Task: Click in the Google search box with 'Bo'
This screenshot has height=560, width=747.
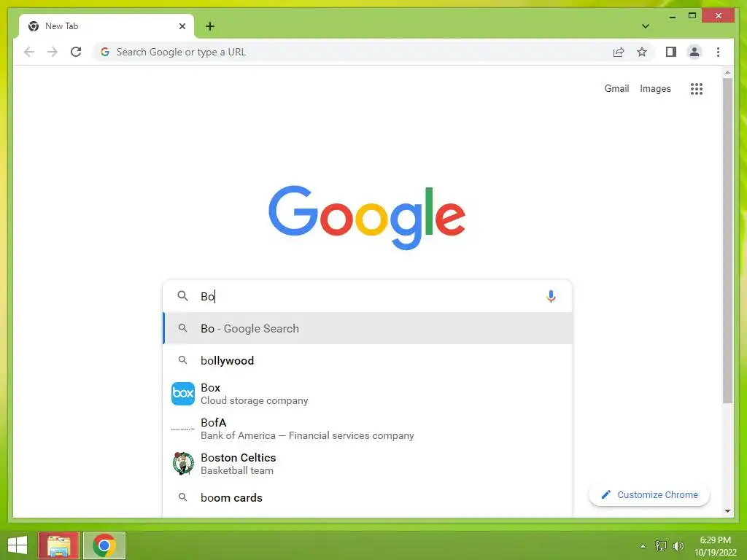Action: pyautogui.click(x=368, y=296)
